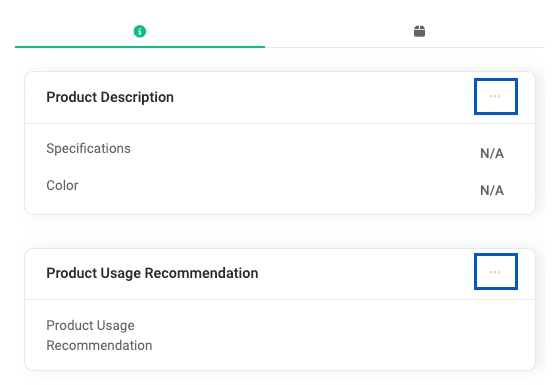This screenshot has width=558, height=385.
Task: Click the green underline of active tab
Action: (x=140, y=47)
